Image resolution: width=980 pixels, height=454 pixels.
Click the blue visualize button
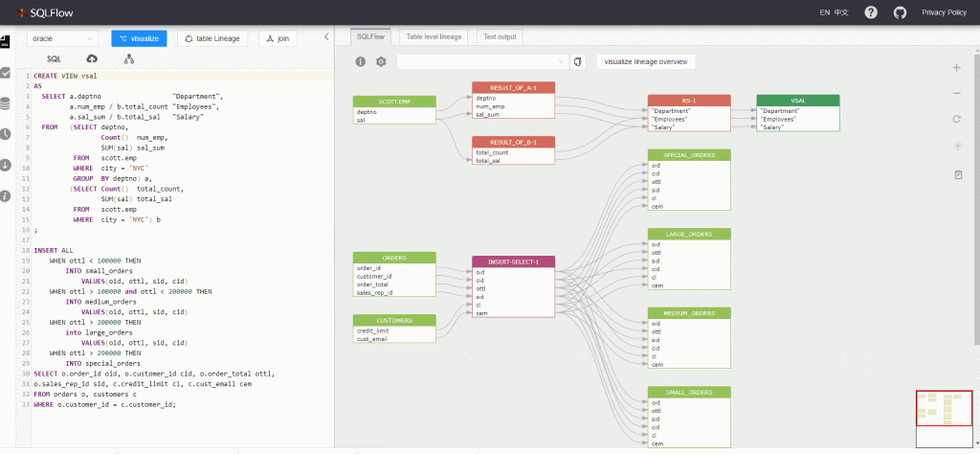coord(140,38)
